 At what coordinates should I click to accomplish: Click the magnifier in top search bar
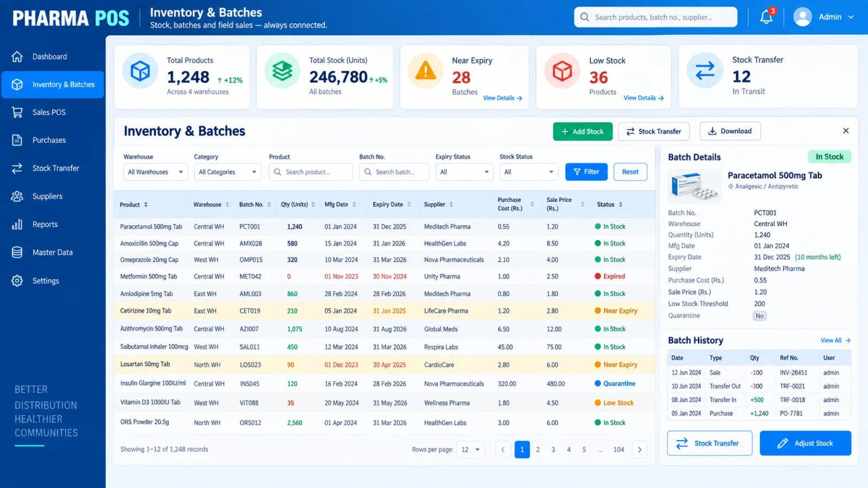tap(584, 17)
